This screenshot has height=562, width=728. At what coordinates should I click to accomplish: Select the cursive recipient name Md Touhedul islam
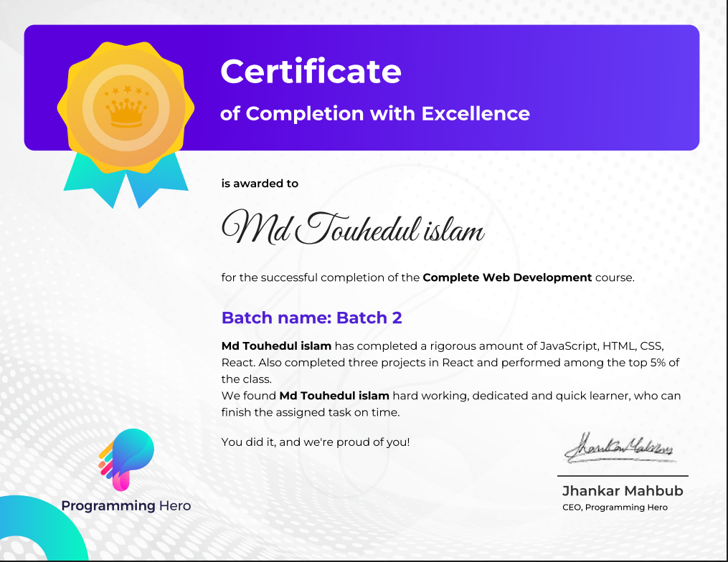pos(353,228)
